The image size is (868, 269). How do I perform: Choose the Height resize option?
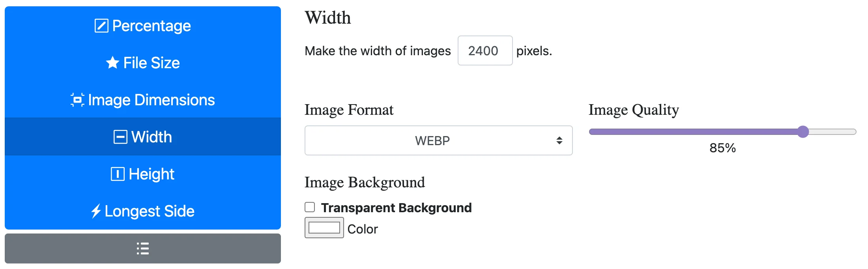click(x=152, y=174)
